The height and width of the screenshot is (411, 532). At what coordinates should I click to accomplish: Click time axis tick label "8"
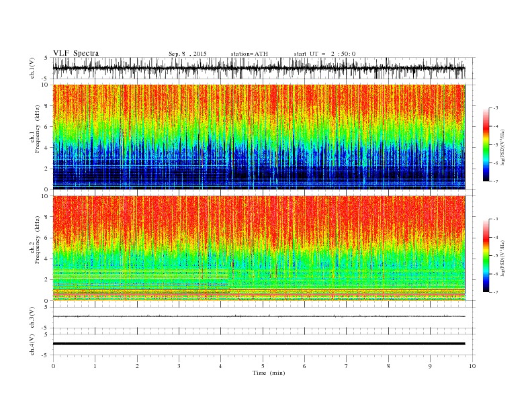point(388,366)
